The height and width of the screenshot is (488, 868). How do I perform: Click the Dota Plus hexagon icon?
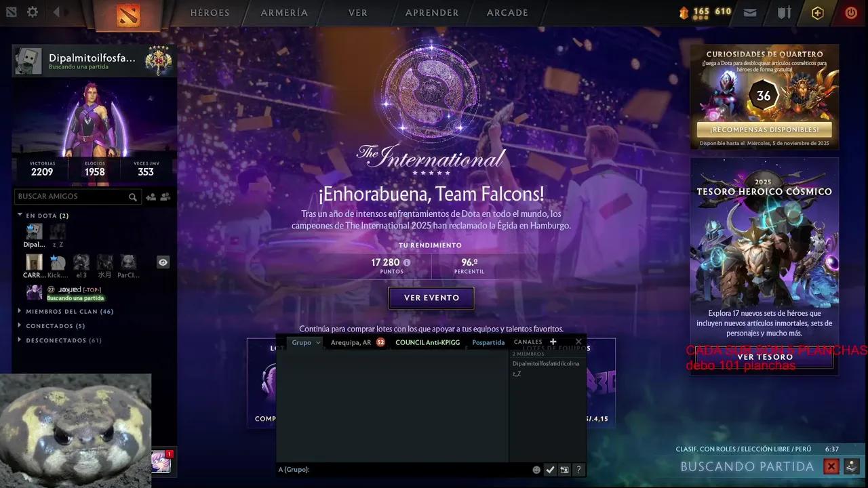(818, 12)
